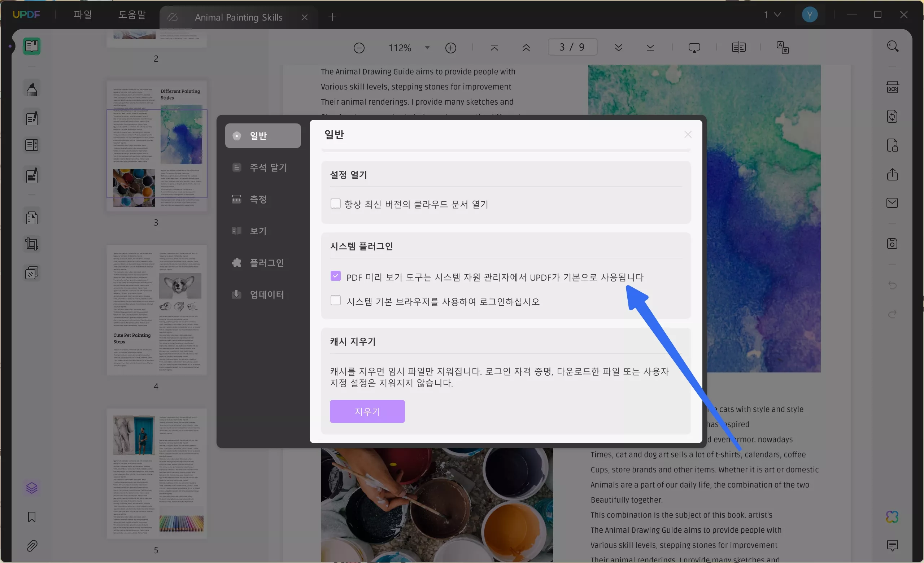Screen dimensions: 924x563
Task: Open the Crop Pages tool in sidebar
Action: pos(32,244)
